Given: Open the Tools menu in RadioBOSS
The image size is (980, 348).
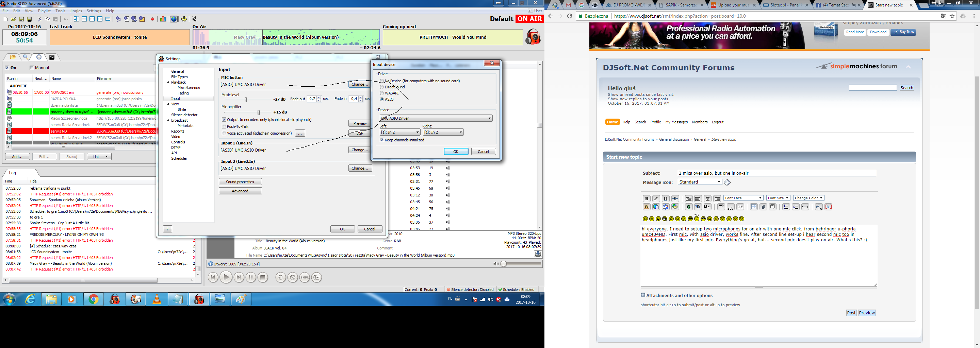Looking at the screenshot, I should (61, 11).
